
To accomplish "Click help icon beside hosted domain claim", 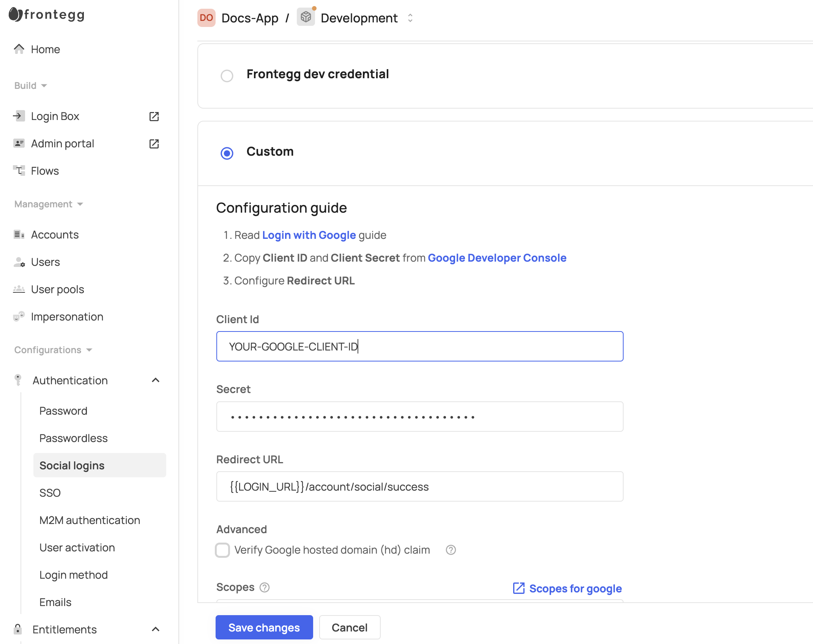I will [451, 550].
